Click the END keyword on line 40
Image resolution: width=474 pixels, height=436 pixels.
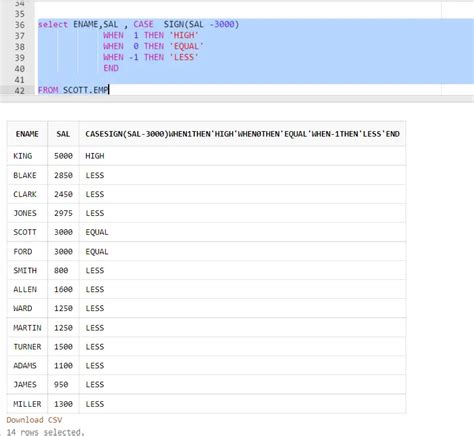[x=111, y=68]
